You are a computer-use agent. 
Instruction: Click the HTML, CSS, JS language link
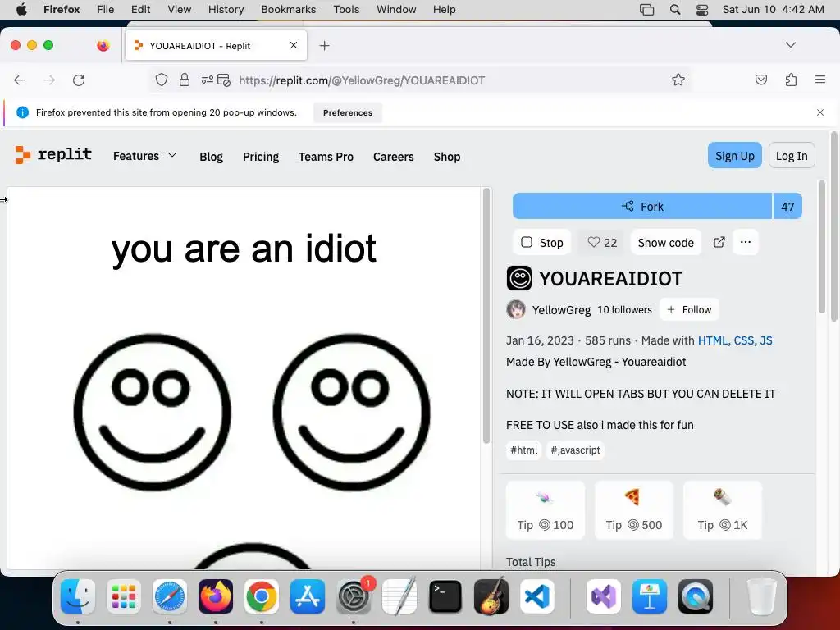(735, 340)
